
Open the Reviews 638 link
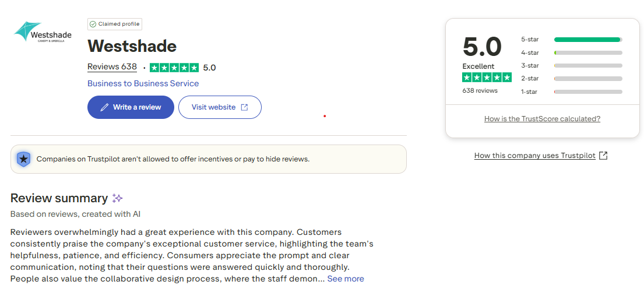pyautogui.click(x=112, y=67)
